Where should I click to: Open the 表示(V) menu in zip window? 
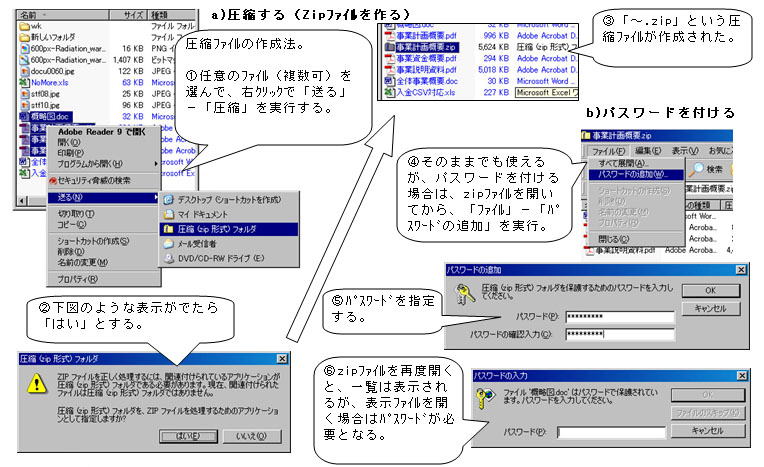click(x=685, y=151)
